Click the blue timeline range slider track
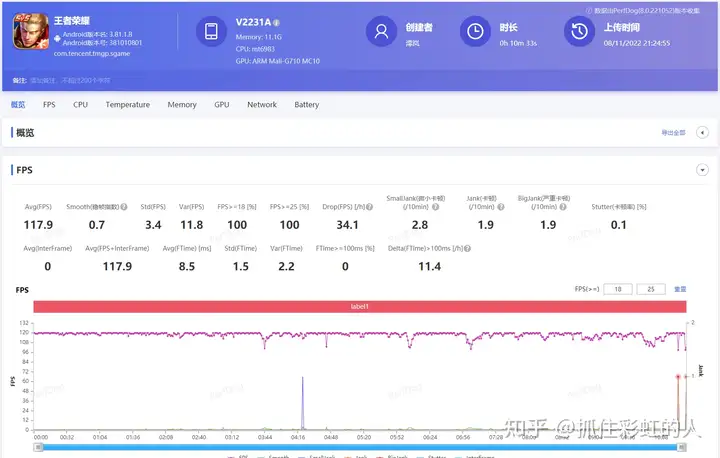 click(360, 447)
